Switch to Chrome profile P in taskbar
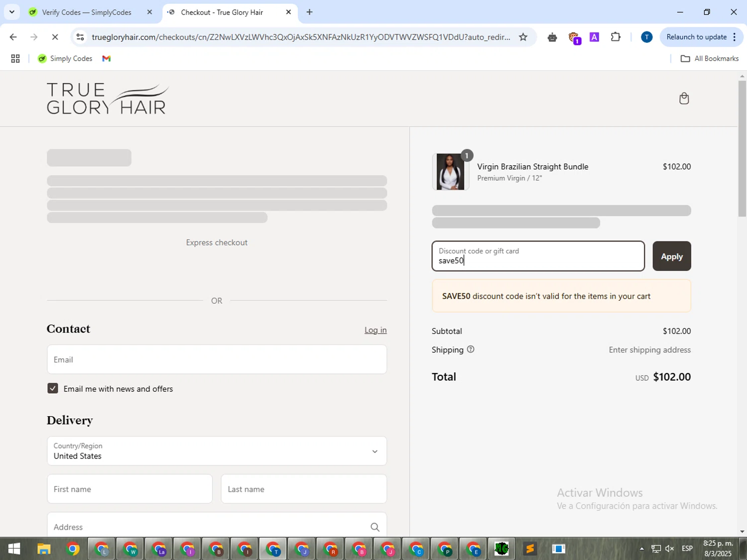 [x=445, y=549]
